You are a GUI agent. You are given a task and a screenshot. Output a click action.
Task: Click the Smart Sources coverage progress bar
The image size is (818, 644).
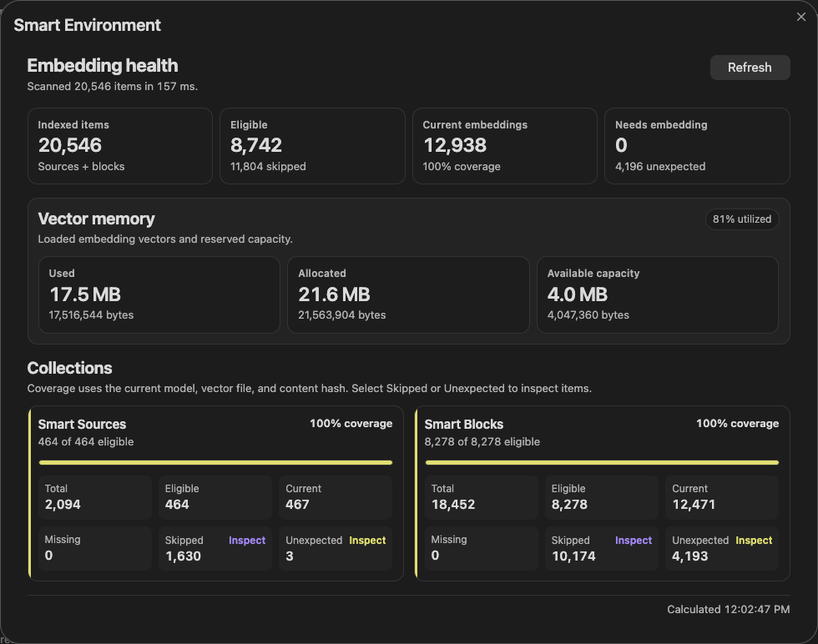coord(215,462)
